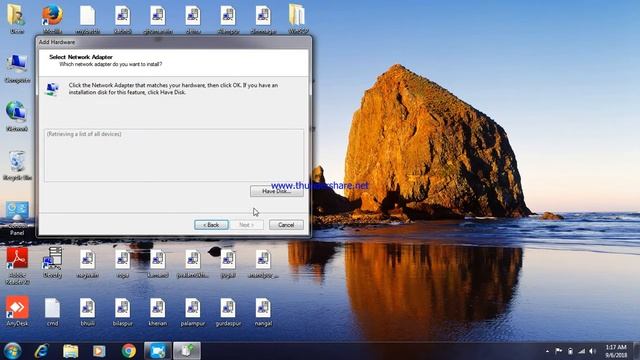Select the folder icon at top right of icons
The image size is (640, 360).
click(x=298, y=19)
